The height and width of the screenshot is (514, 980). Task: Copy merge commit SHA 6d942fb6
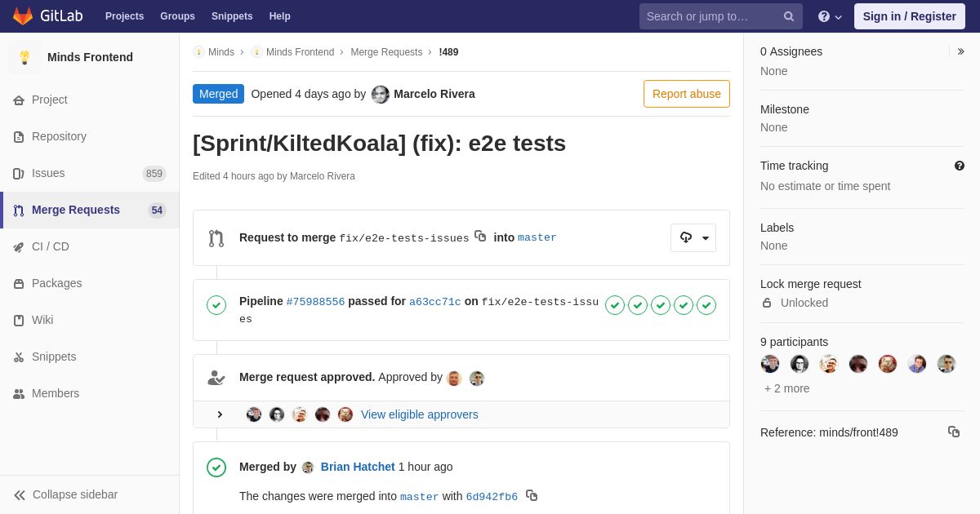[532, 495]
